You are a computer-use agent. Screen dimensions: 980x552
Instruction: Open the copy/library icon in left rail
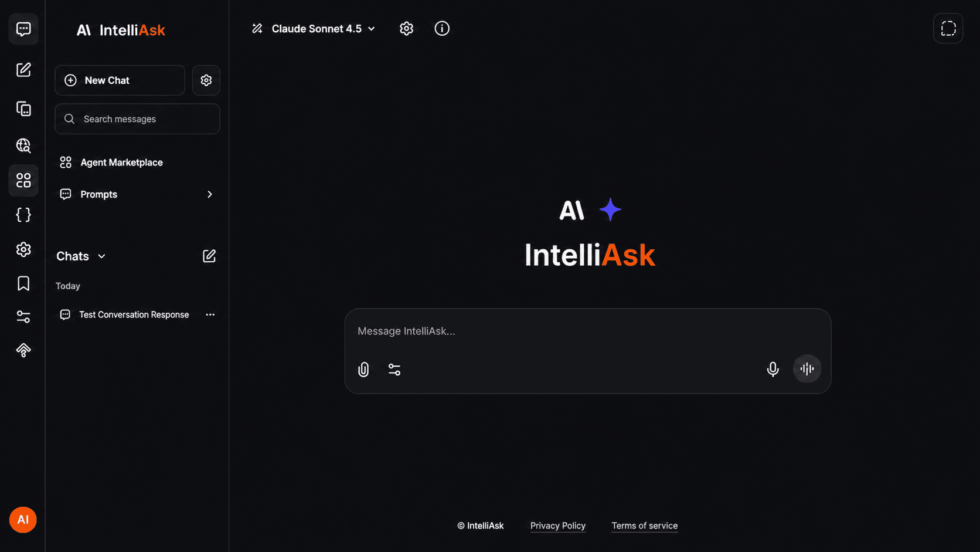point(23,109)
